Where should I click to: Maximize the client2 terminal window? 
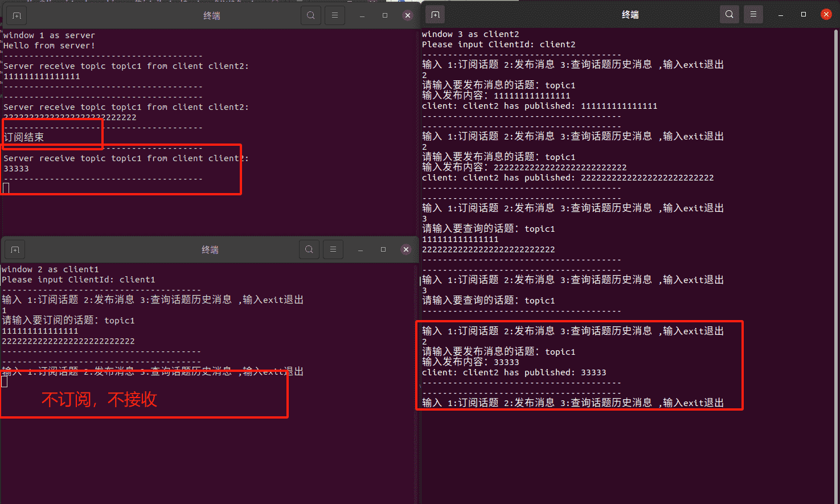pos(804,14)
